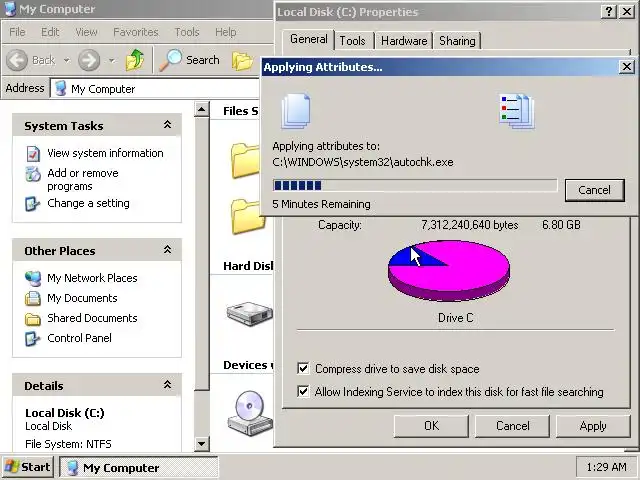Click Shared Documents folder icon

[33, 319]
